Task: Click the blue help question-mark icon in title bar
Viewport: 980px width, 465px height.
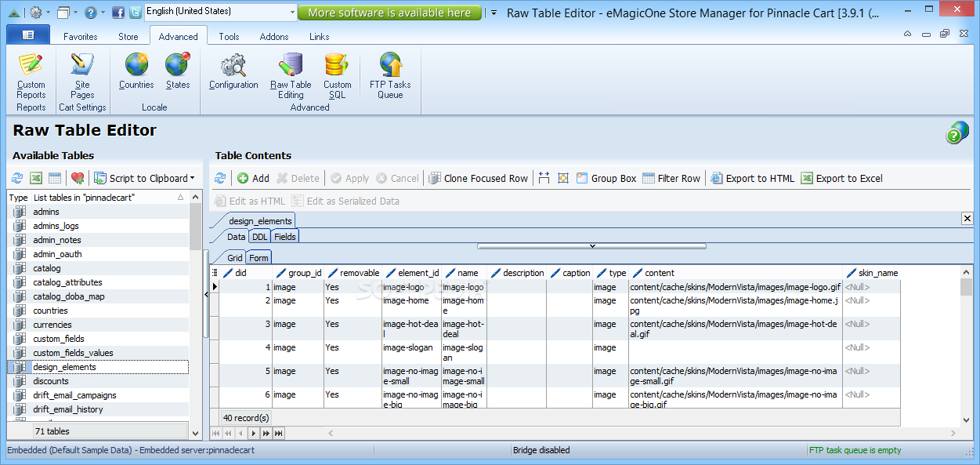Action: pyautogui.click(x=90, y=13)
